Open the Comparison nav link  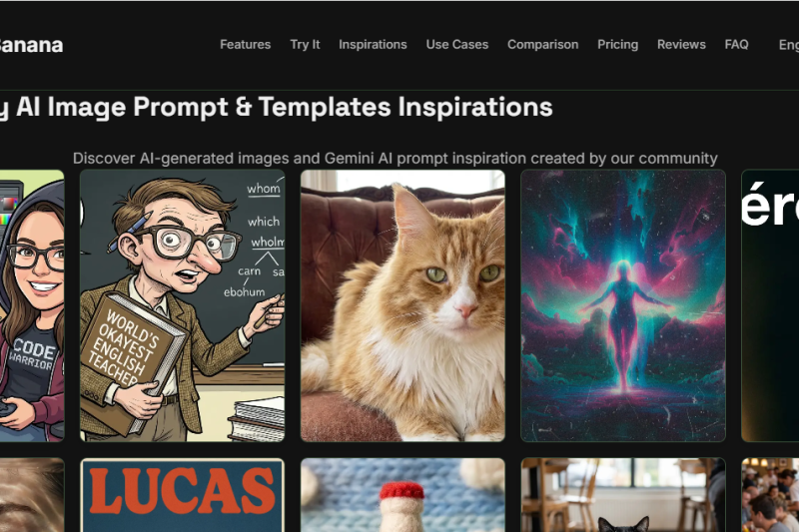click(x=542, y=45)
